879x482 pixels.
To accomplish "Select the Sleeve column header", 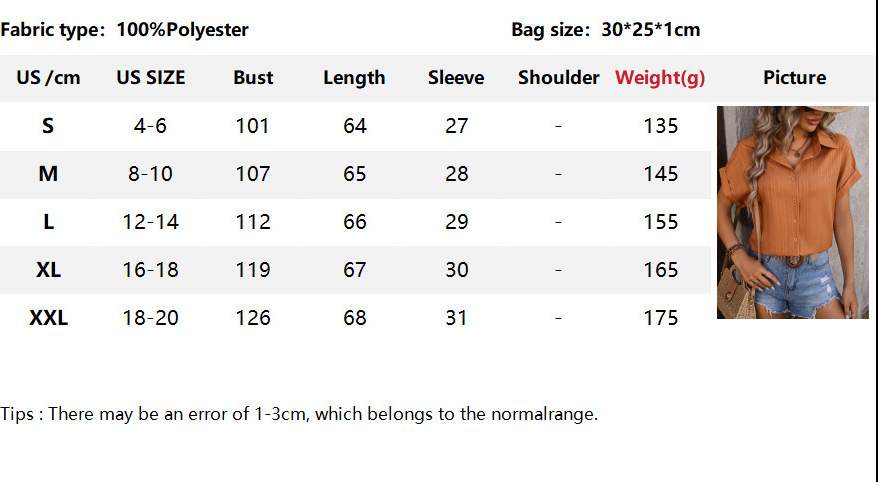I will coord(456,78).
